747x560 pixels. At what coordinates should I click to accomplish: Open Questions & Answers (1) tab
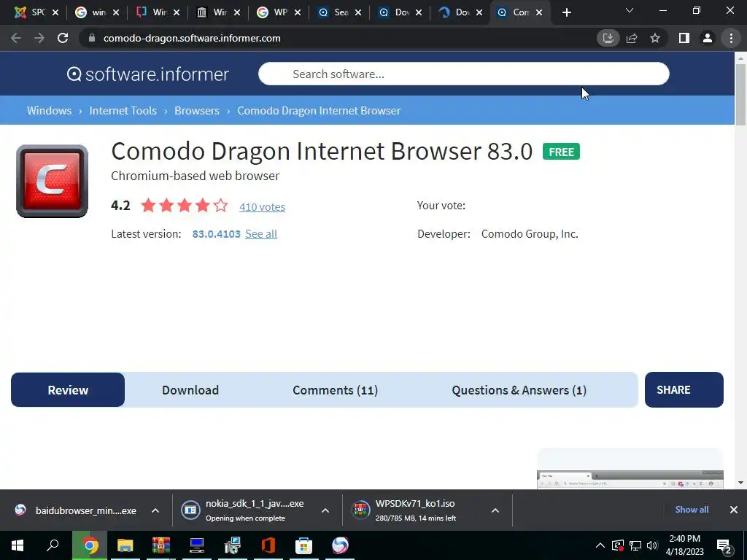tap(519, 390)
